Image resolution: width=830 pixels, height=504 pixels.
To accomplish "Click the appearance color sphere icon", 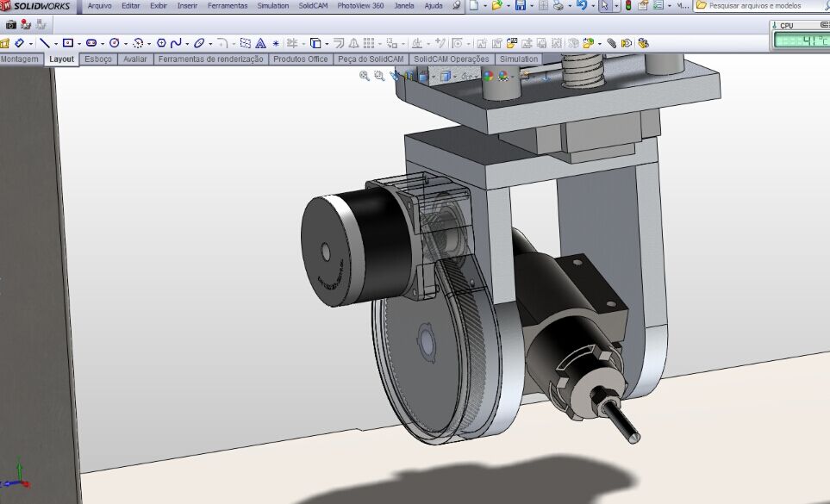I will point(488,76).
